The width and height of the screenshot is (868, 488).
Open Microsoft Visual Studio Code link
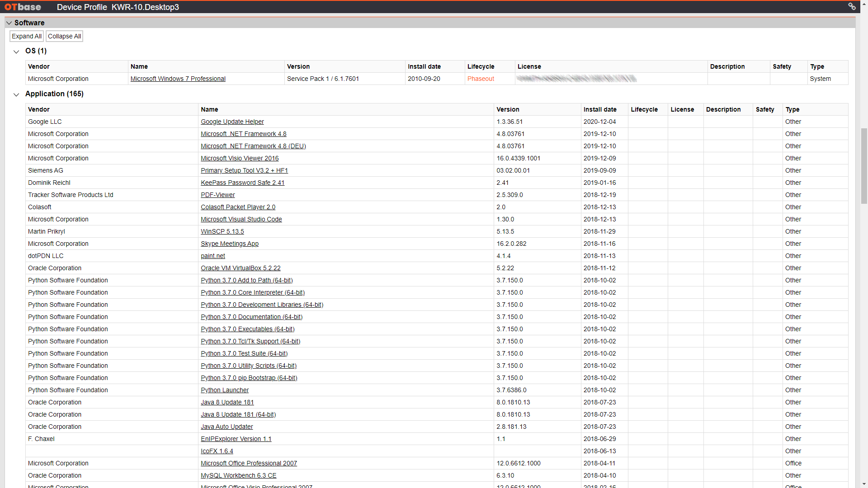(x=241, y=219)
